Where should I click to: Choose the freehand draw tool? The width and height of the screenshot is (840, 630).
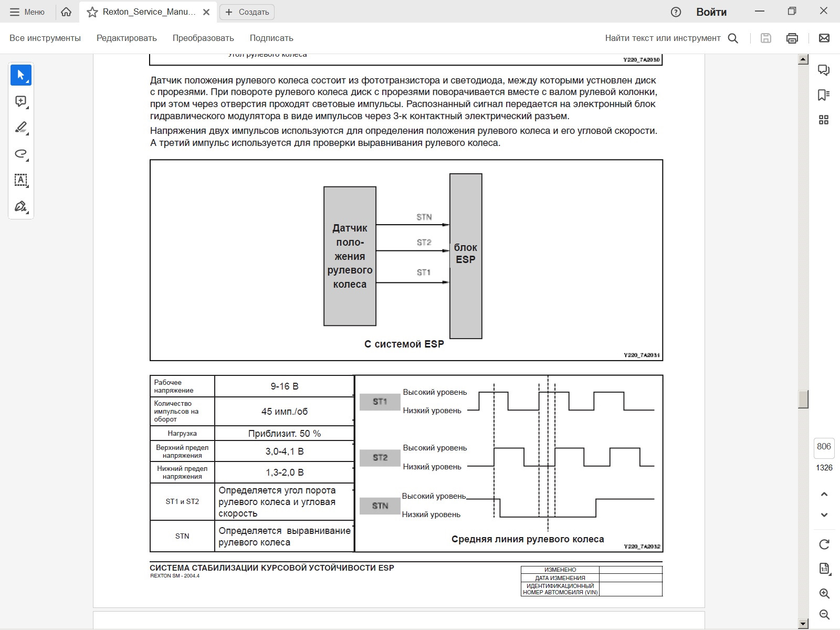21,154
